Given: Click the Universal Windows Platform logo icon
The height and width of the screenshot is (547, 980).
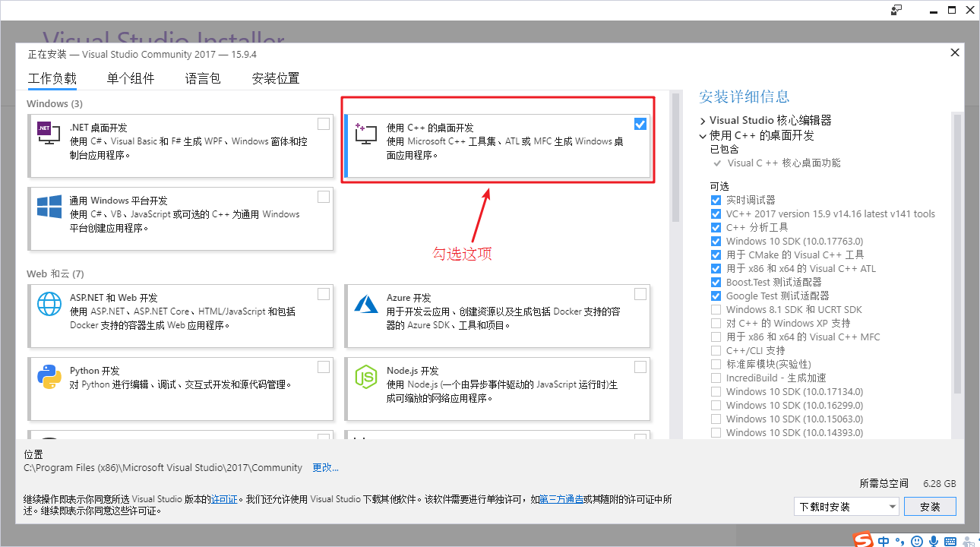Looking at the screenshot, I should (49, 207).
